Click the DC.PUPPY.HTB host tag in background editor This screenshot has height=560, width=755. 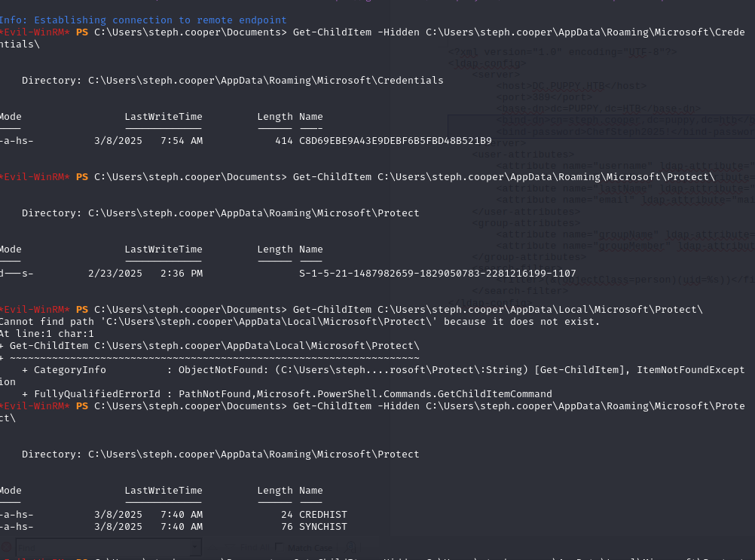click(572, 86)
